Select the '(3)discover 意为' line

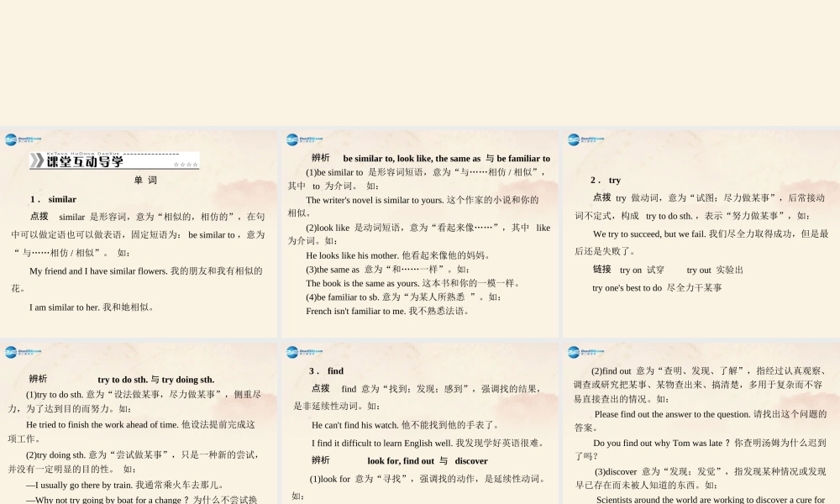[x=711, y=472]
